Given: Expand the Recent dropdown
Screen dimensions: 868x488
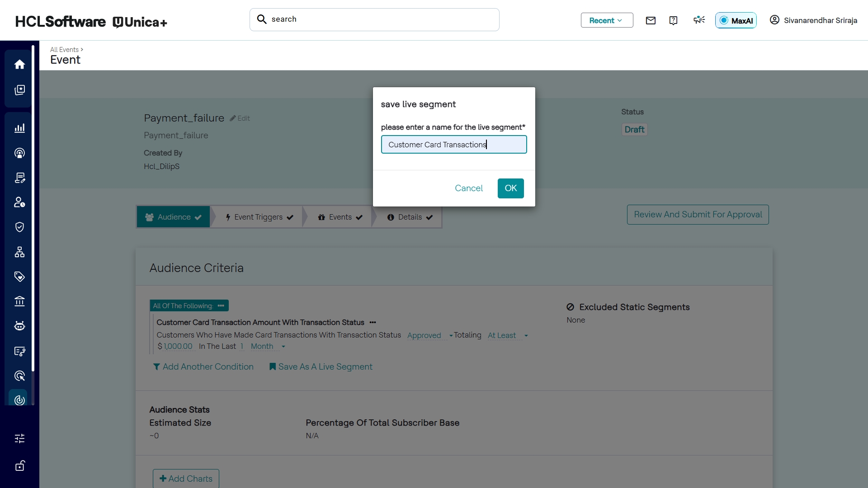Looking at the screenshot, I should 607,20.
